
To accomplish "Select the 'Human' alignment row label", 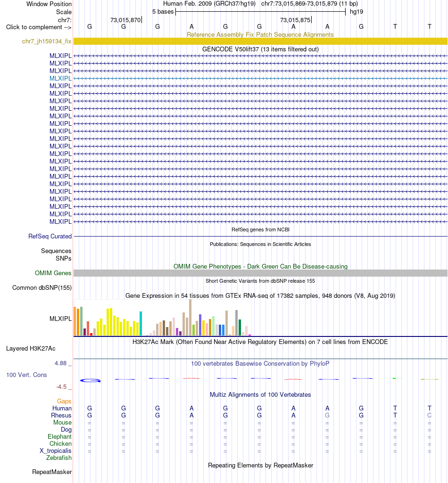I will pyautogui.click(x=62, y=409).
